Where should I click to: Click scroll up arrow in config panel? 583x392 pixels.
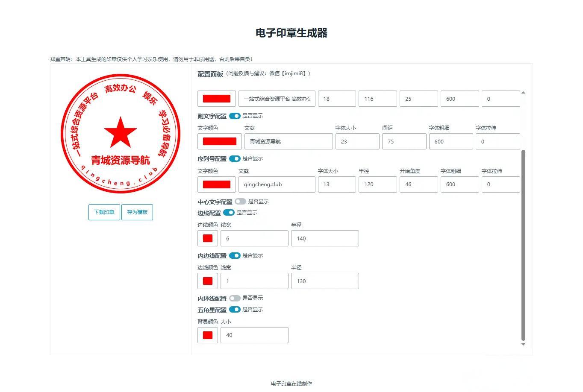(x=523, y=93)
